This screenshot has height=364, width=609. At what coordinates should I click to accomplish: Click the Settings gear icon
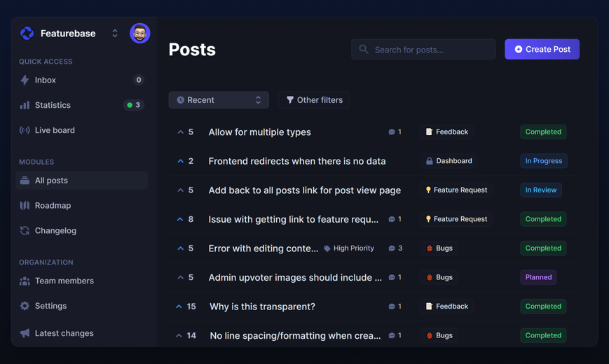[25, 306]
